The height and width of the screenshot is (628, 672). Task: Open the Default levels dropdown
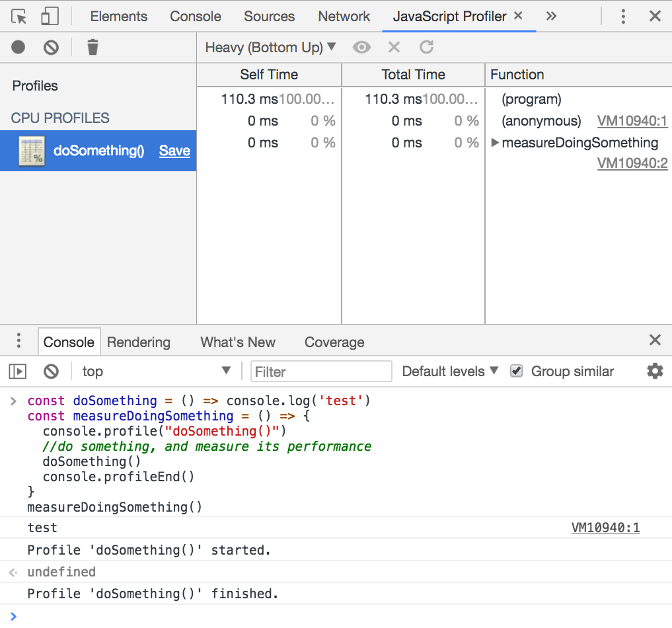(450, 372)
